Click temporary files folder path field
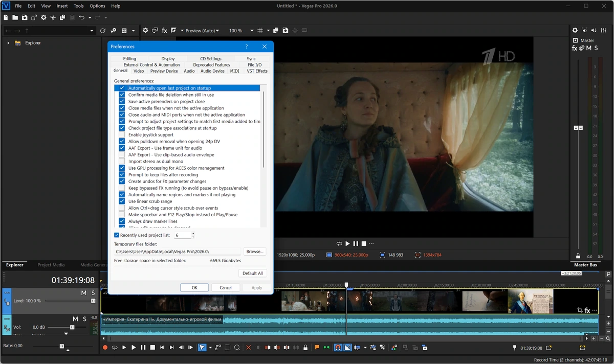The height and width of the screenshot is (364, 614). 177,252
